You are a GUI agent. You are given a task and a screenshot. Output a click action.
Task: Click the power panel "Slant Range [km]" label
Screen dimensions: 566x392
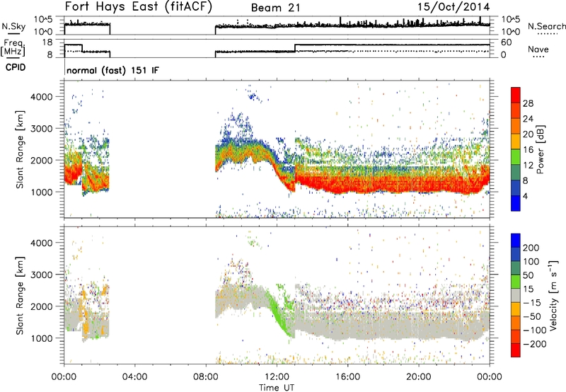21,149
